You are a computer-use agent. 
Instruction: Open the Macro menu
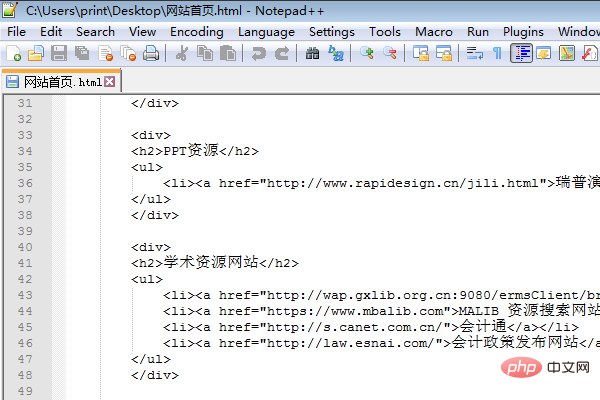coord(434,32)
